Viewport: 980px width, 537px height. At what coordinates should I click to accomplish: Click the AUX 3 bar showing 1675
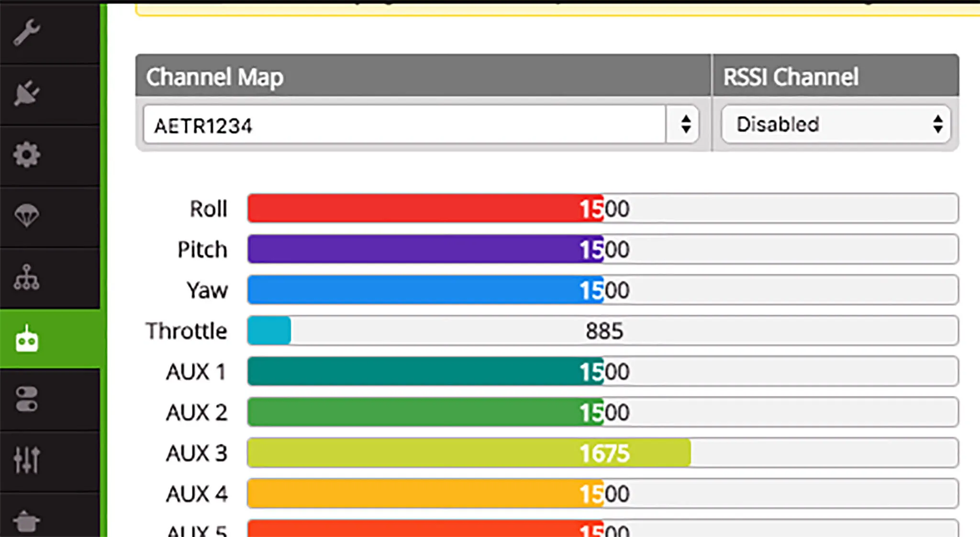[603, 453]
